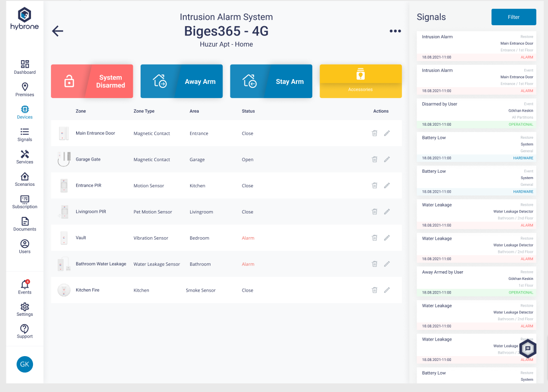Screen dimensions: 548x392
Task: Click the System Disarmed button
Action: [x=92, y=81]
